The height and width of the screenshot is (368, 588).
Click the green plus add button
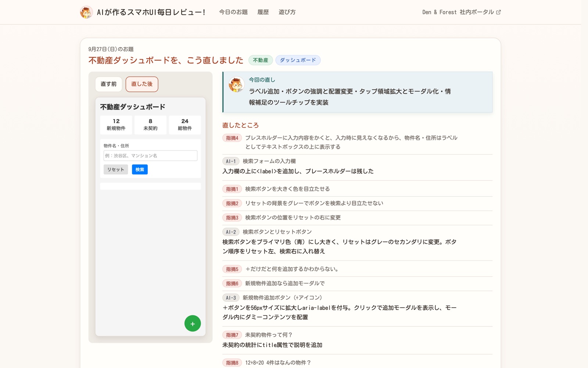tap(193, 323)
